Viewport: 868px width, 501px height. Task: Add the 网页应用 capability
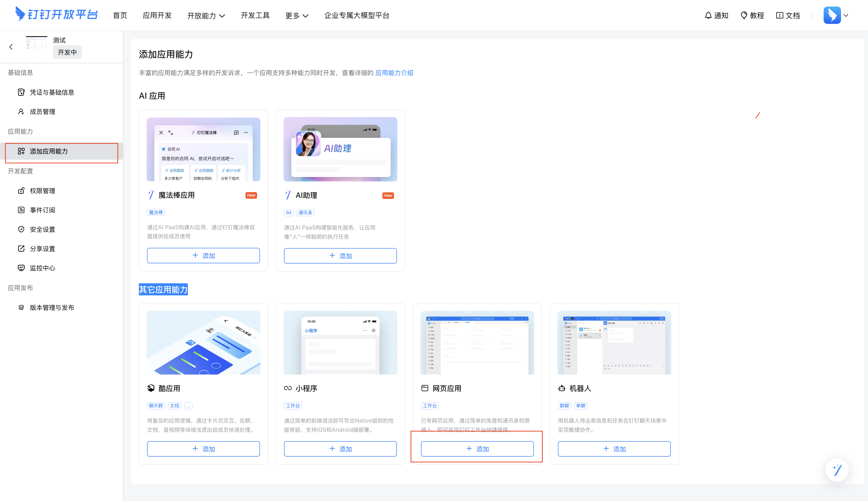[x=477, y=449]
